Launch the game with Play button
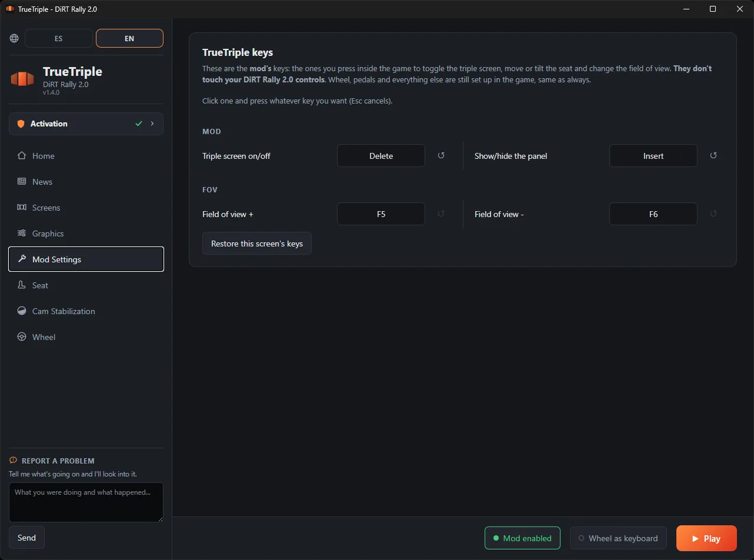This screenshot has height=560, width=754. coord(706,538)
